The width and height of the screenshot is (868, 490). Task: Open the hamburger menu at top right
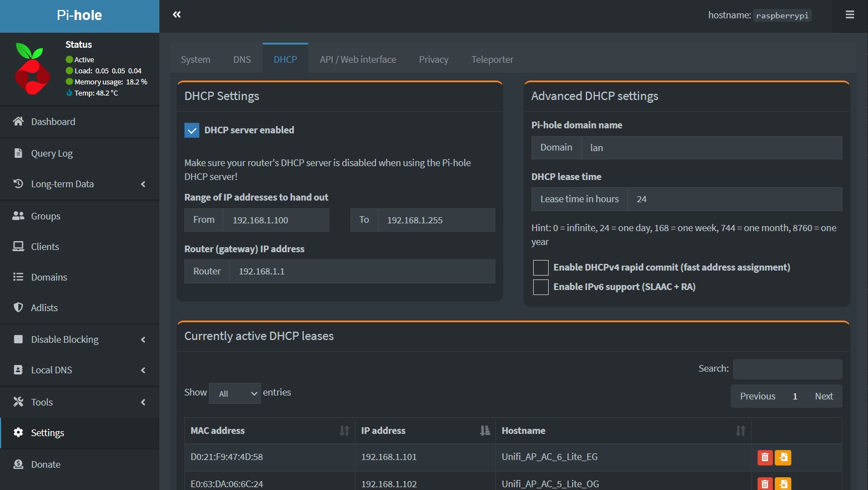tap(850, 14)
